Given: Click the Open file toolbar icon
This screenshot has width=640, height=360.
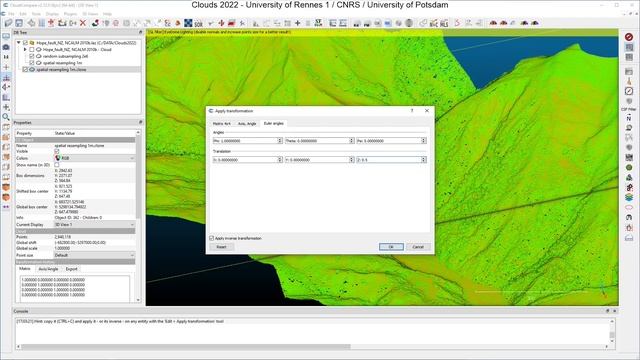Looking at the screenshot, I should (x=9, y=23).
